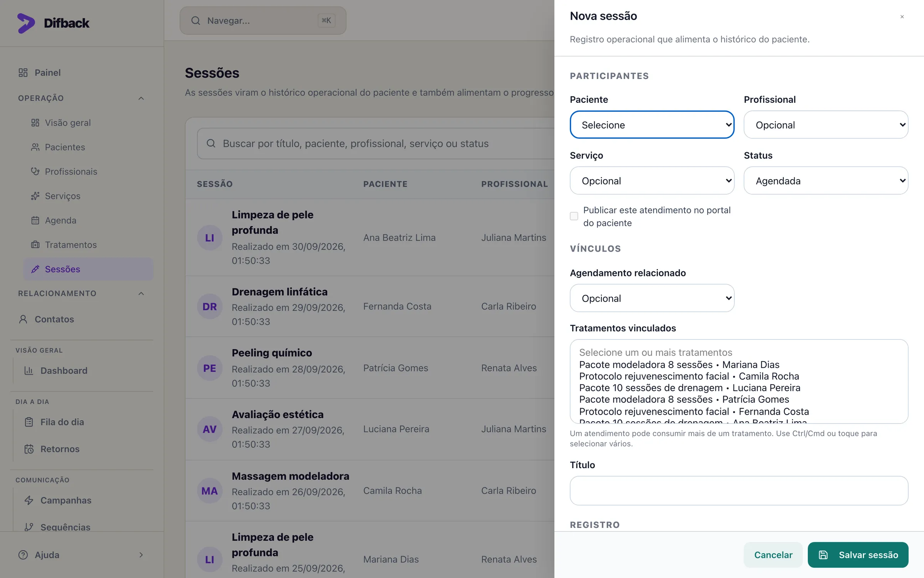Screen dimensions: 924x578
Task: Open the Status dropdown showing Agendada
Action: (826, 181)
